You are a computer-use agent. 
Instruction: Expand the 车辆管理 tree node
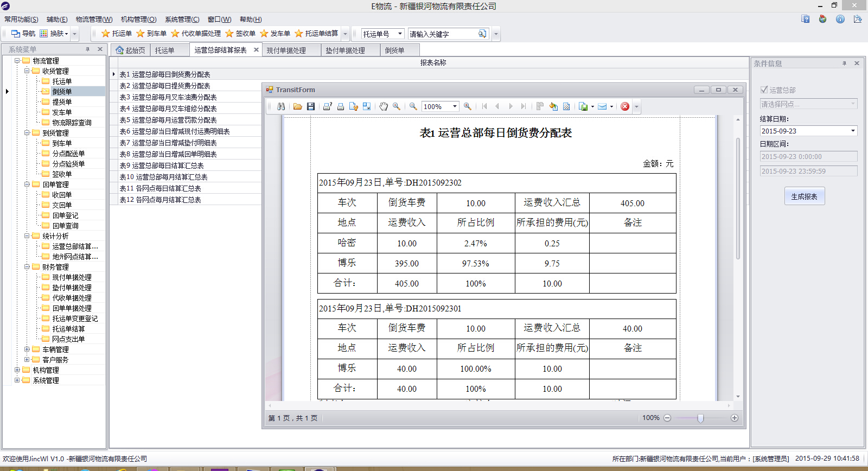pos(27,349)
